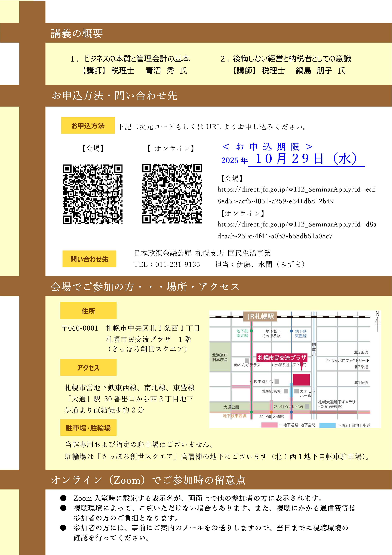Click the red 札幌市民交流プラザ map marker label

[282, 357]
